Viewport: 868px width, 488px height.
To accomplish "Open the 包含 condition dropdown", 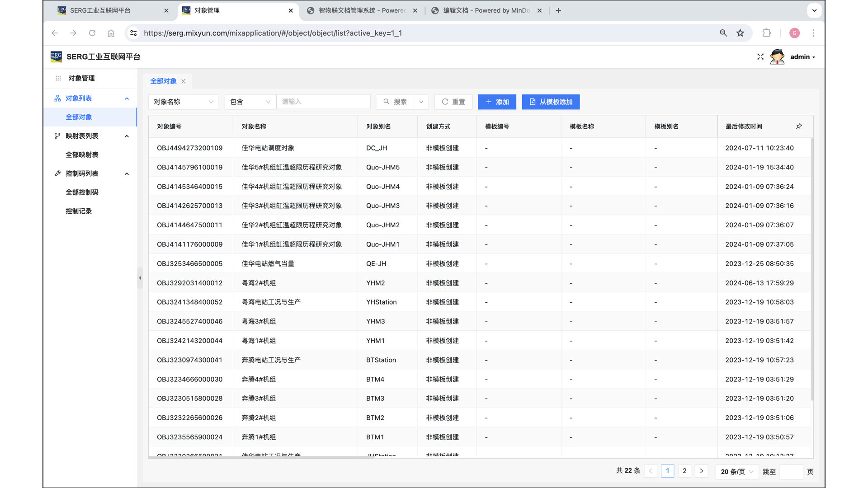I will point(250,102).
